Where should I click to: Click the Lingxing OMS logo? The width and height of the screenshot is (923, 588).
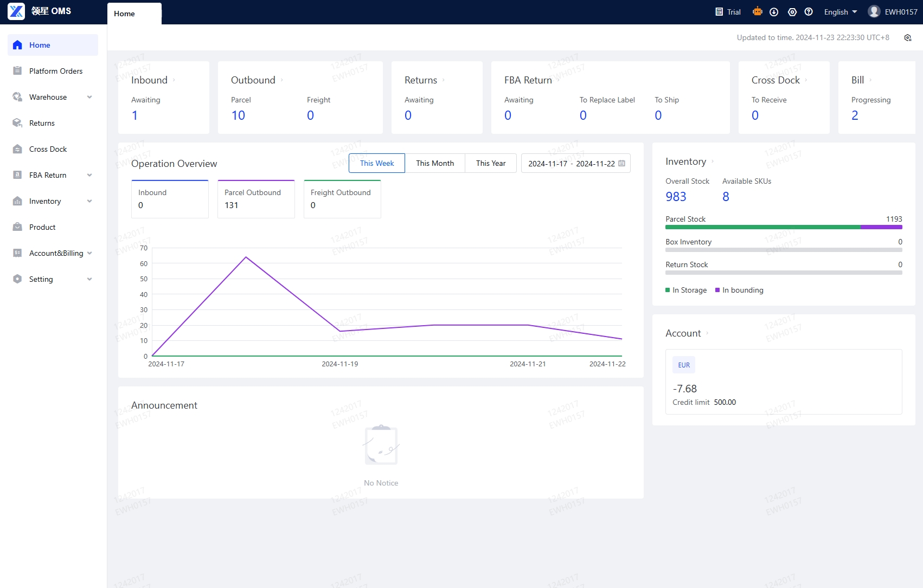coord(16,11)
